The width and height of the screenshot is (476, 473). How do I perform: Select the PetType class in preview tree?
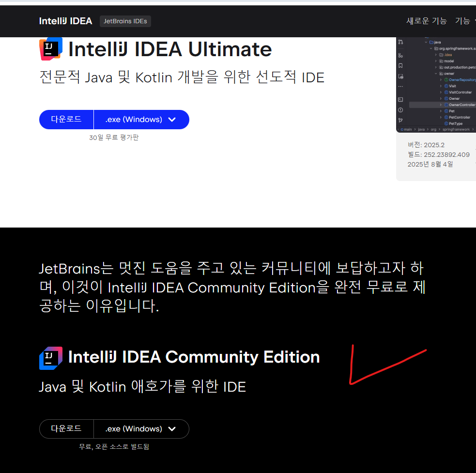(454, 123)
